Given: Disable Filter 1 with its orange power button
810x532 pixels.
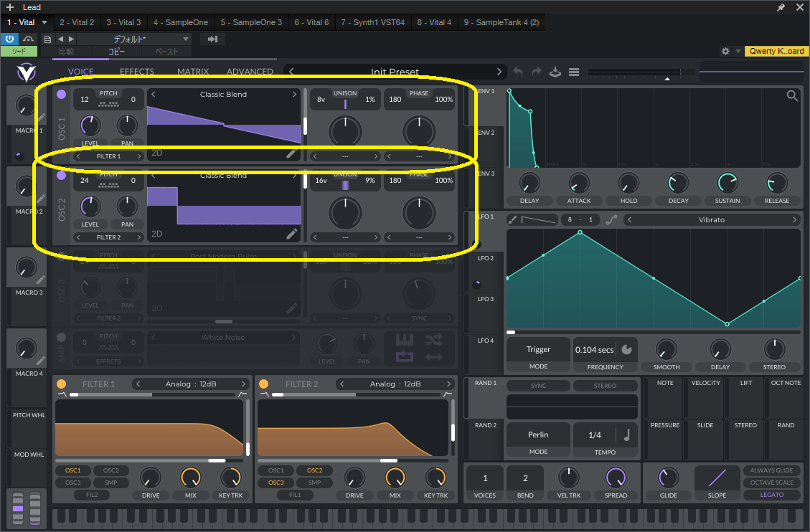Looking at the screenshot, I should (61, 384).
